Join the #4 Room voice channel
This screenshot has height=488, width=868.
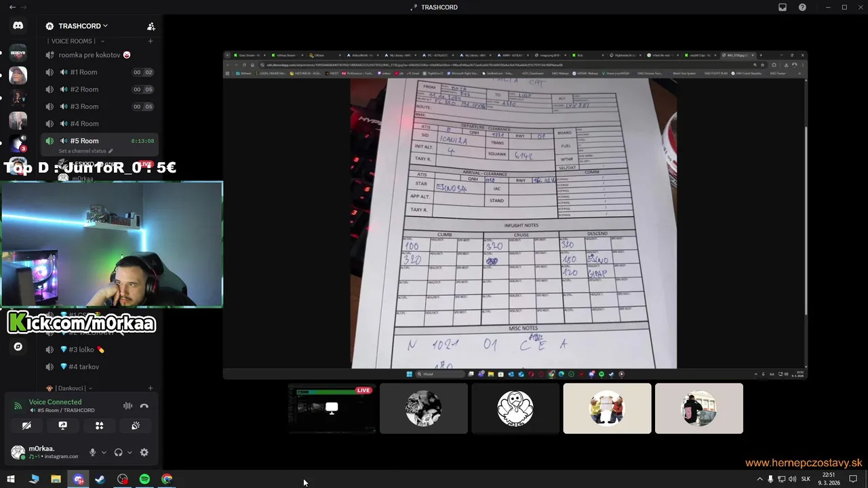(x=100, y=123)
